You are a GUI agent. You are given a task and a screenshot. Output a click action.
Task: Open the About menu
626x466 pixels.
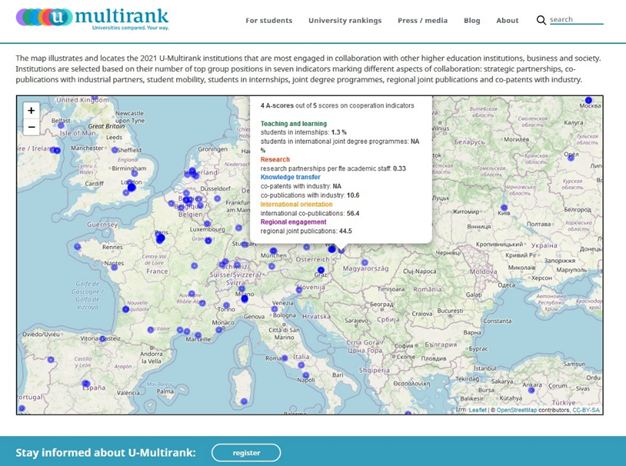(507, 20)
